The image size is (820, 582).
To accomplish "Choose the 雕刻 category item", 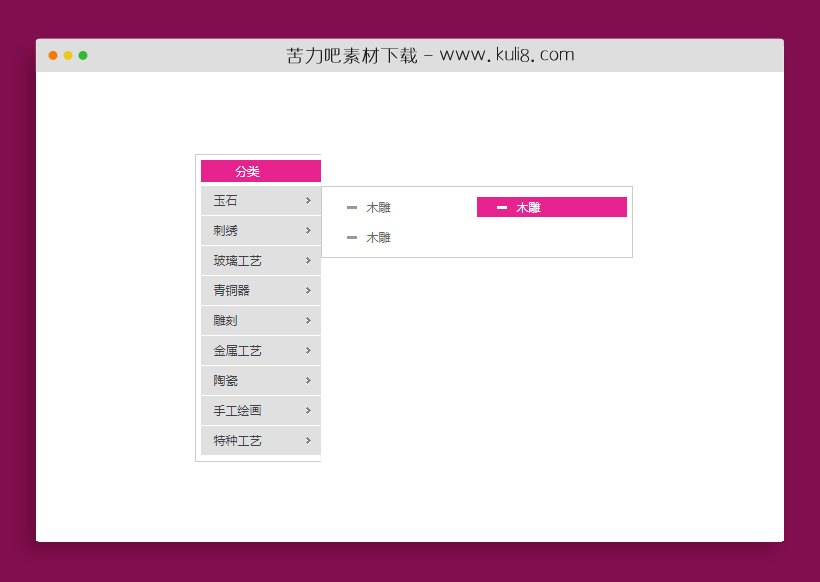I will [226, 321].
